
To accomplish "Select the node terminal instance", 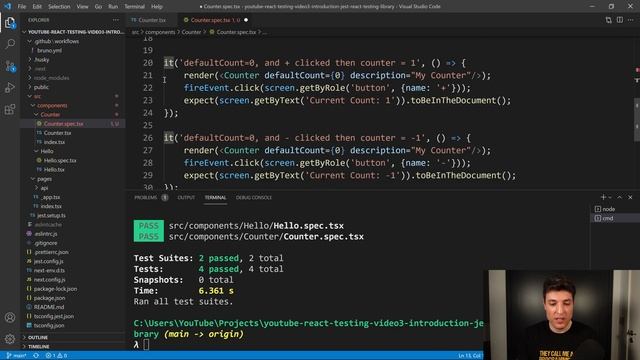I will (609, 209).
